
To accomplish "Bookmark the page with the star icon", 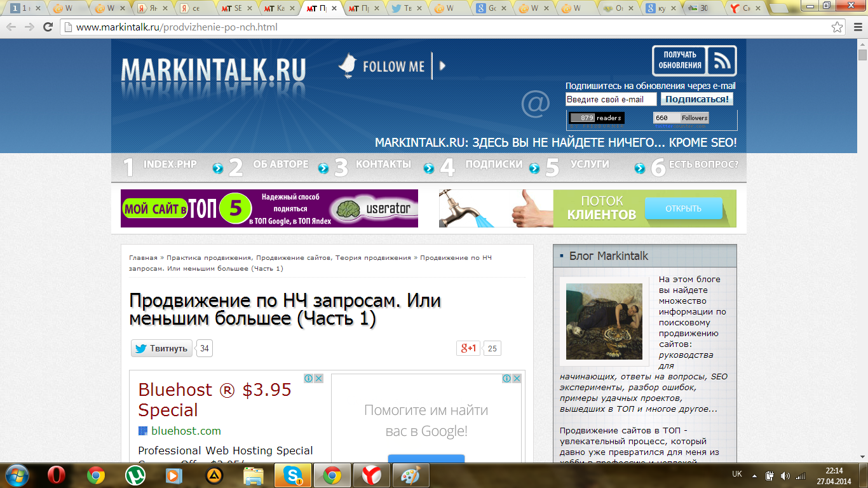I will click(837, 27).
